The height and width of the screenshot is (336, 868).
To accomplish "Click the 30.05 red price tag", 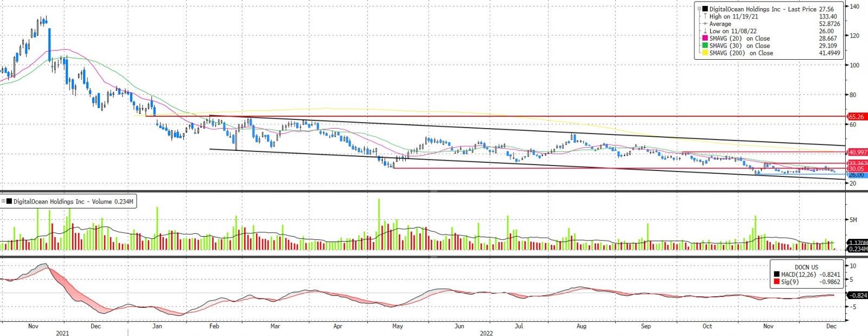I will (857, 169).
